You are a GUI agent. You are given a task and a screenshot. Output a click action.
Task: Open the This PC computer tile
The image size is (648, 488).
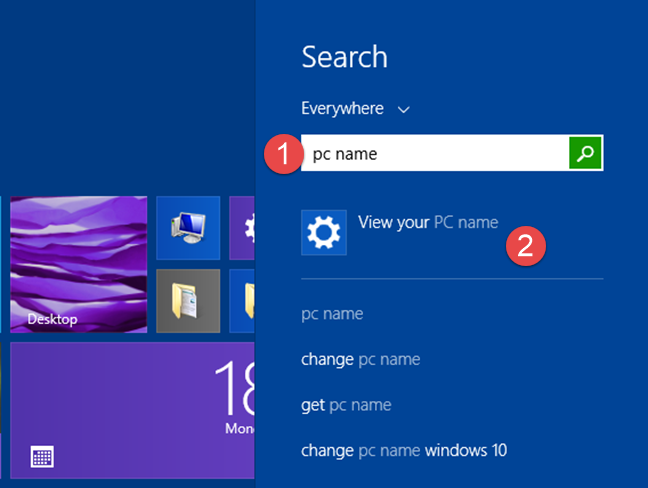pos(188,228)
